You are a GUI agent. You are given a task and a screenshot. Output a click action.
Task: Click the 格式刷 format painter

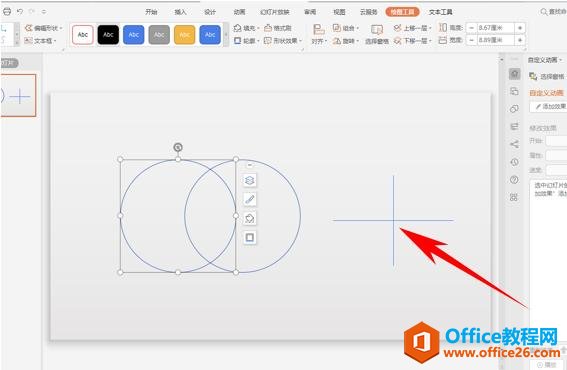pos(278,28)
